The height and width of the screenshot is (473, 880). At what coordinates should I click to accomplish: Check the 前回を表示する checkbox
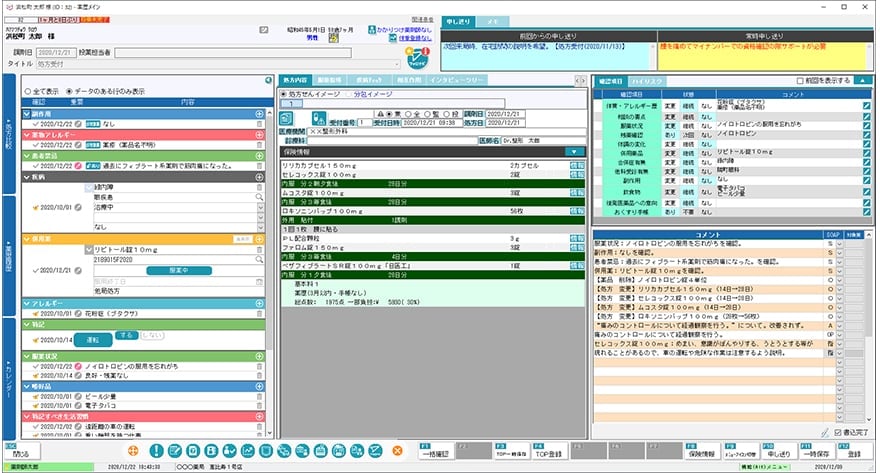pyautogui.click(x=798, y=79)
